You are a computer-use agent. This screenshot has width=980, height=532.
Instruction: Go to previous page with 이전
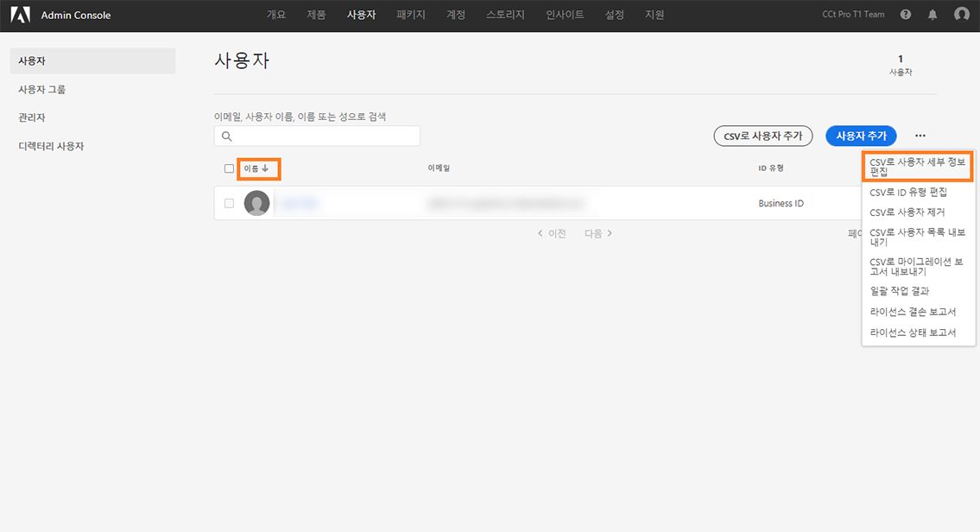click(552, 233)
